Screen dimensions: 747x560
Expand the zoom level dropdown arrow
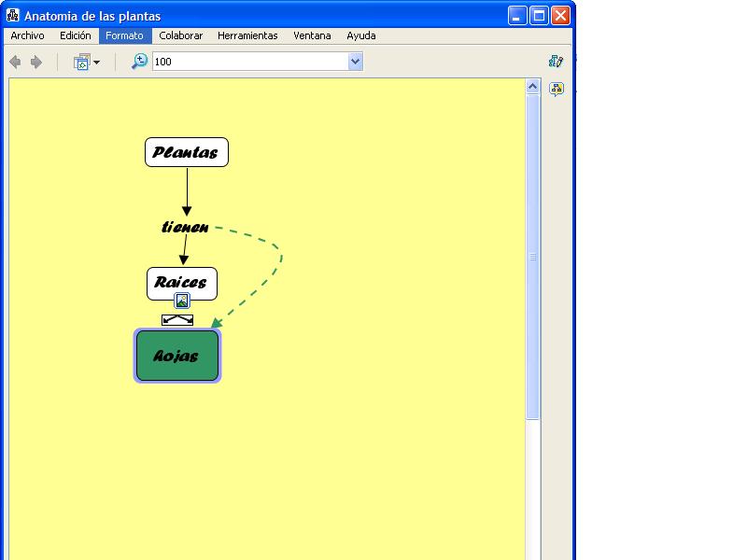click(355, 62)
